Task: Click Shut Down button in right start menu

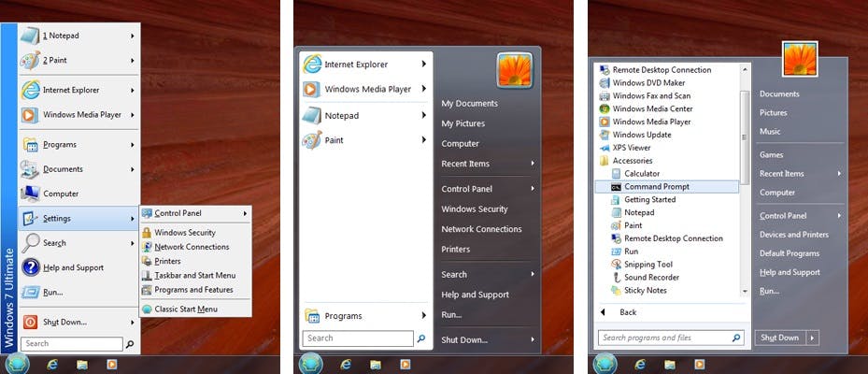Action: (x=780, y=338)
